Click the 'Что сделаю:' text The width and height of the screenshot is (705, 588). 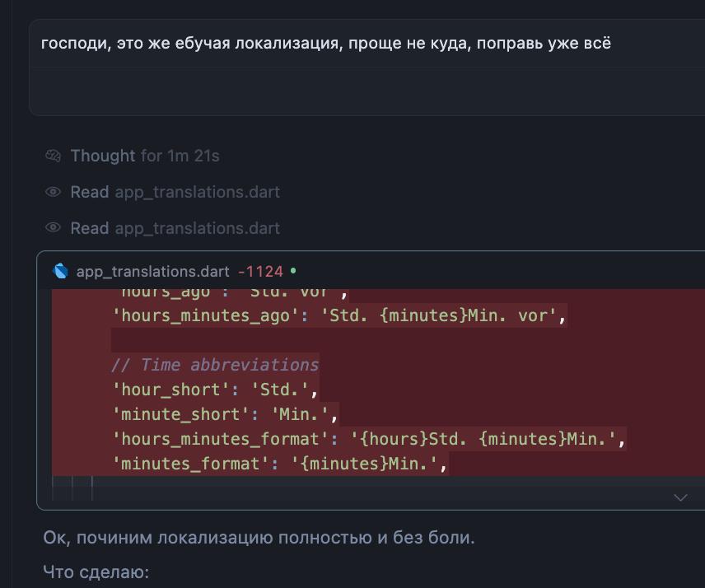click(x=96, y=572)
